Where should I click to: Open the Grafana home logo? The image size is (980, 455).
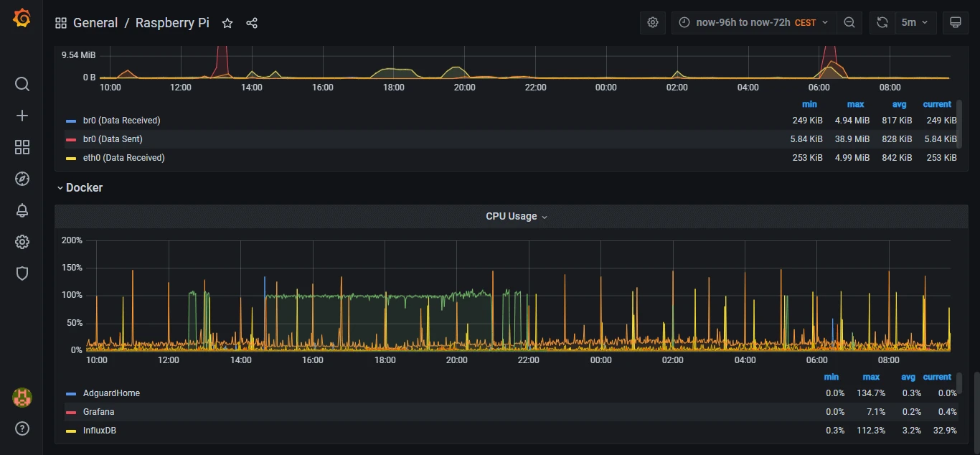22,19
